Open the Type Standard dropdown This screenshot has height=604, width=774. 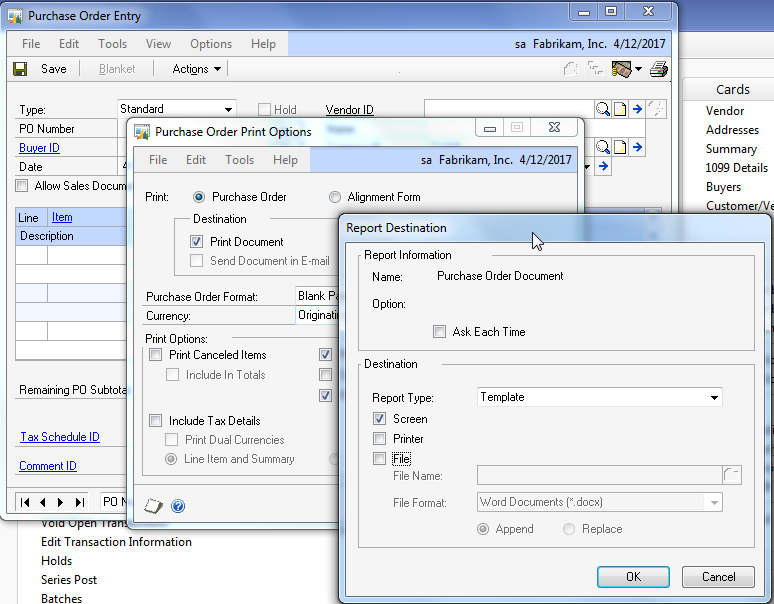[228, 109]
